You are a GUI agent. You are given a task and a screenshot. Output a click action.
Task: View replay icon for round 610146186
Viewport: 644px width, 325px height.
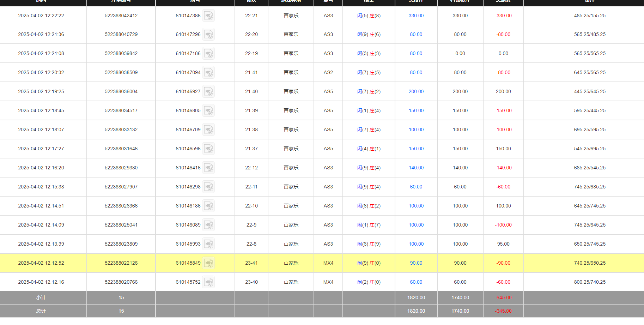pyautogui.click(x=208, y=206)
